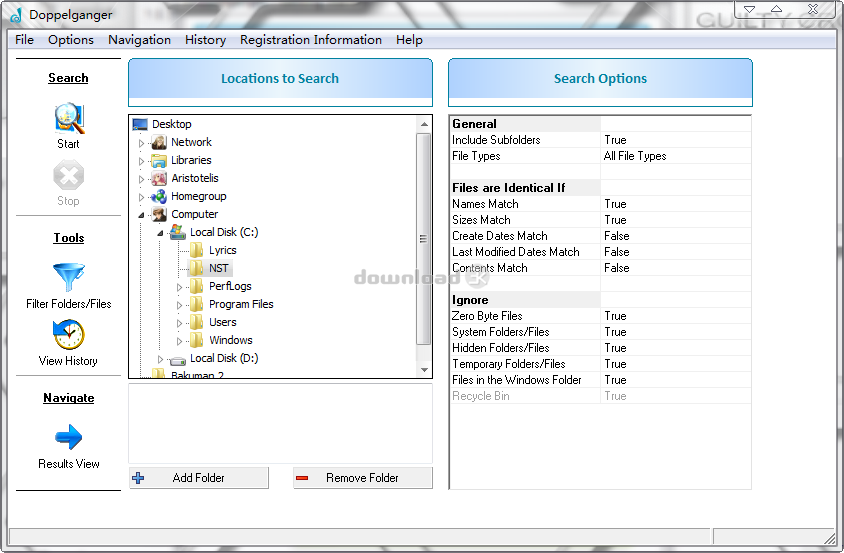844x553 pixels.
Task: Click the Program Files folder icon
Action: coord(197,304)
